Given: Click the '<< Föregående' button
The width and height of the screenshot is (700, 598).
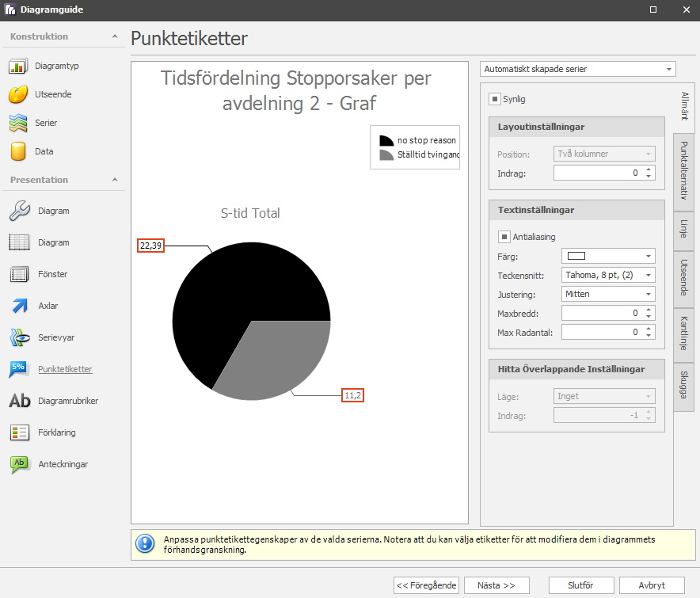Looking at the screenshot, I should (426, 585).
